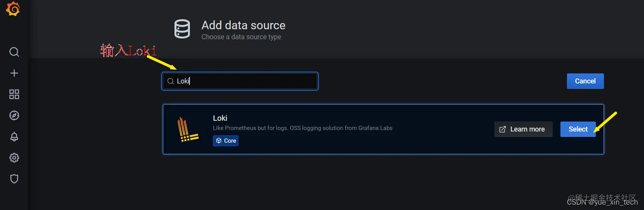This screenshot has height=210, width=644.
Task: Focus the data source search field containing Loki
Action: (x=240, y=81)
